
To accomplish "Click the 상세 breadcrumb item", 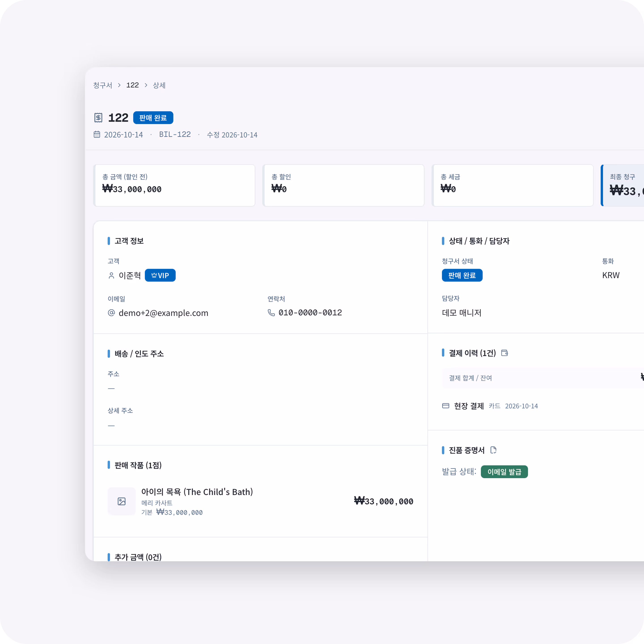I will pos(159,85).
